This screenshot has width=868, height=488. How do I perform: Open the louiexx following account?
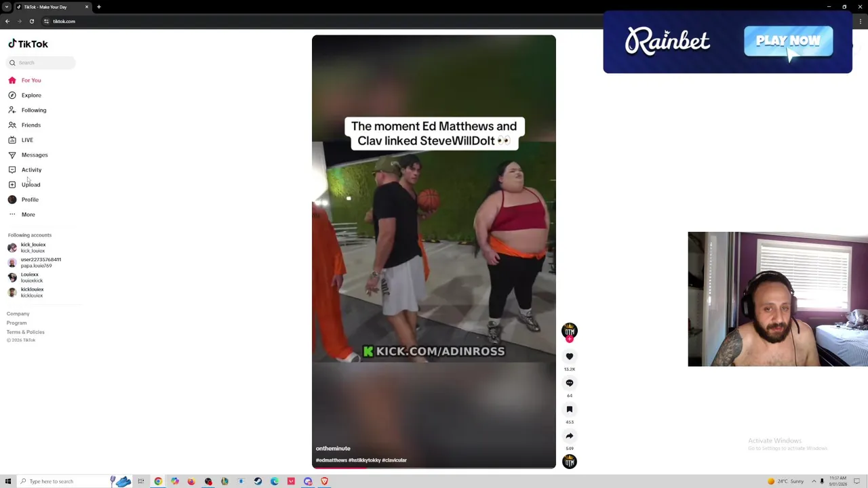25,277
